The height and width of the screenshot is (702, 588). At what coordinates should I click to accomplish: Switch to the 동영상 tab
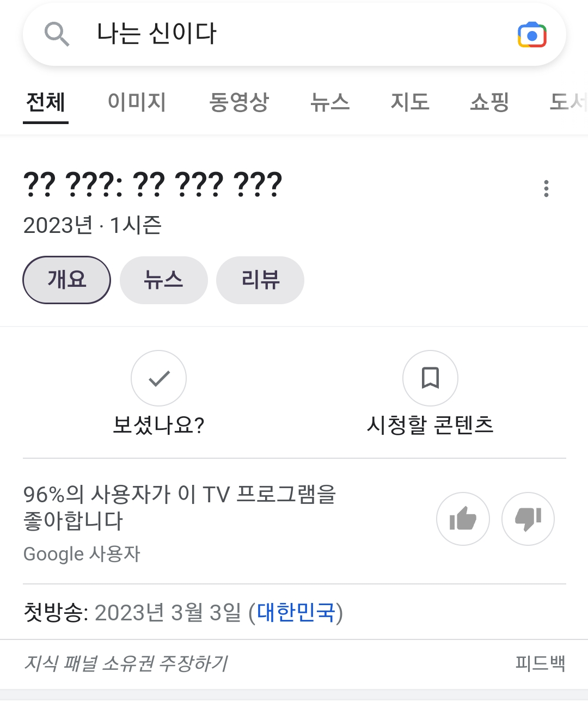point(239,102)
